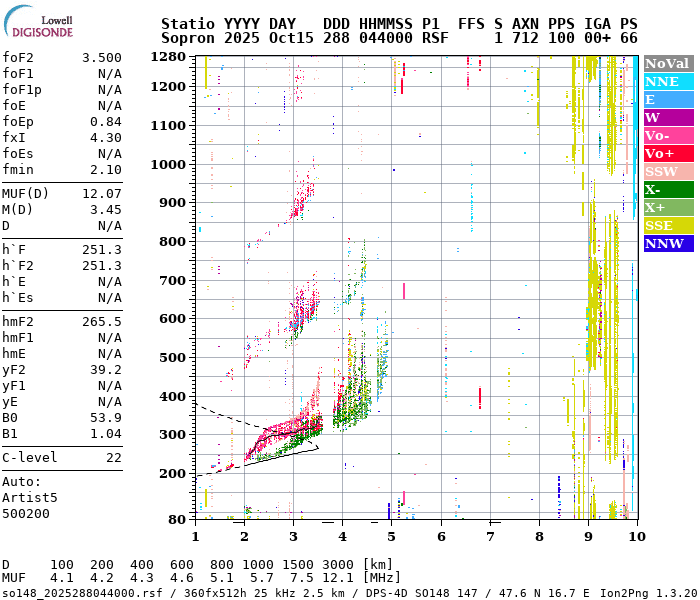Click the fxI value 4.30
The image size is (700, 600).
[x=106, y=138]
